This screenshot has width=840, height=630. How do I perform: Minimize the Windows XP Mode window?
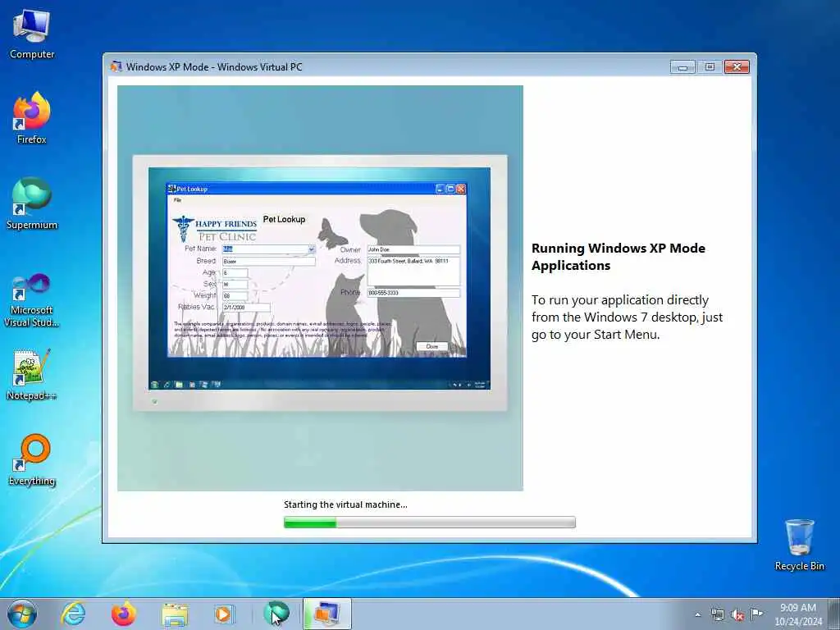682,67
